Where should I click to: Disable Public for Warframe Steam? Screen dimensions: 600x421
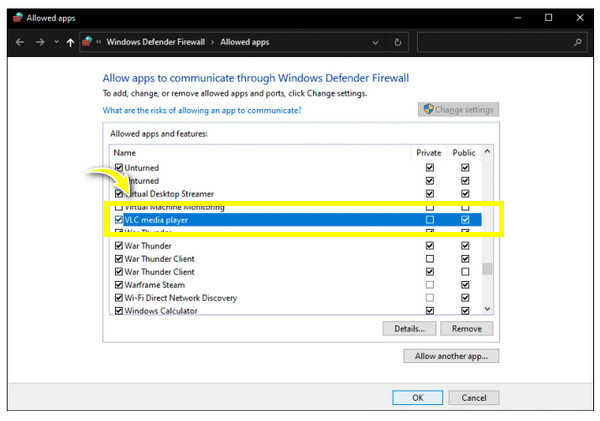coord(465,285)
